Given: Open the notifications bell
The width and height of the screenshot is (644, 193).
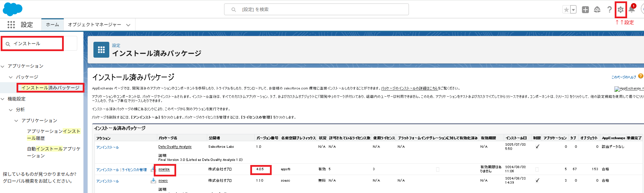Looking at the screenshot, I should click(632, 9).
